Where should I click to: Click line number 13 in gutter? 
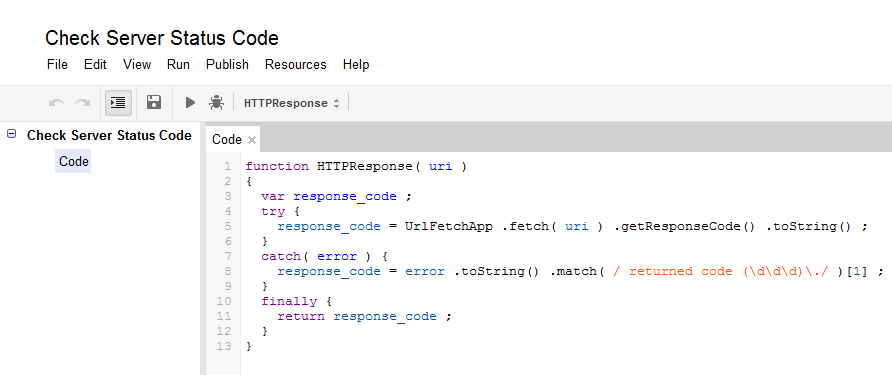pyautogui.click(x=225, y=346)
